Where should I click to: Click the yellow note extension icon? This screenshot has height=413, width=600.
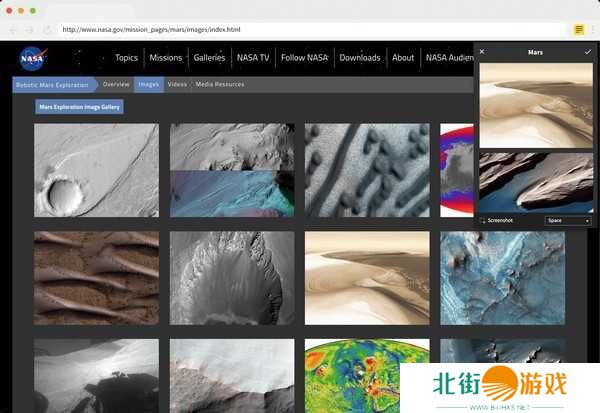[579, 30]
